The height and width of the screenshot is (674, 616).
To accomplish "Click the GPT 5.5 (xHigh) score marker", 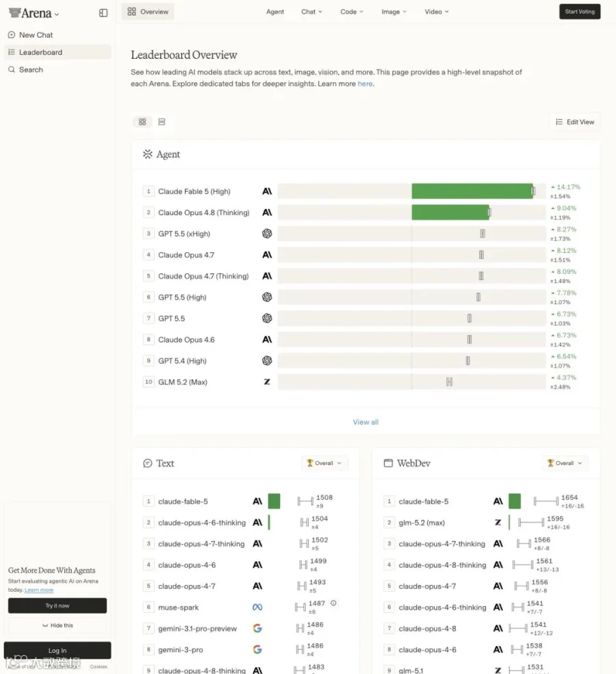I will (x=483, y=234).
